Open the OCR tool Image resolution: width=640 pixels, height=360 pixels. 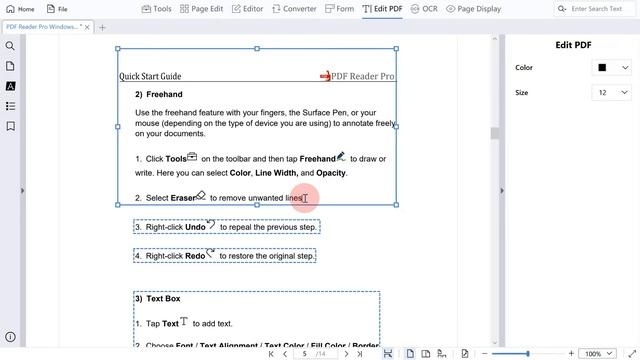coord(424,9)
